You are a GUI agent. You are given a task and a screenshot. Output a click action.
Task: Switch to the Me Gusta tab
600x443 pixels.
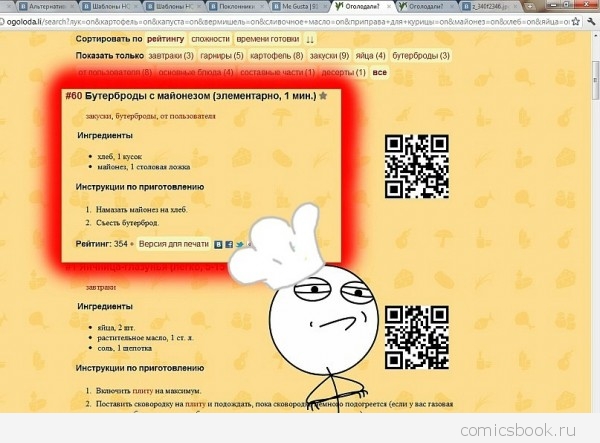tap(300, 7)
